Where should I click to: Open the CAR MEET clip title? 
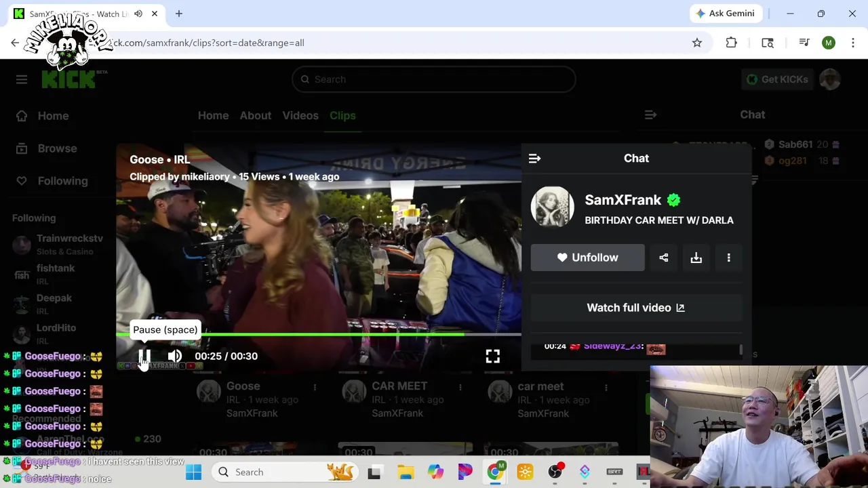pyautogui.click(x=399, y=386)
